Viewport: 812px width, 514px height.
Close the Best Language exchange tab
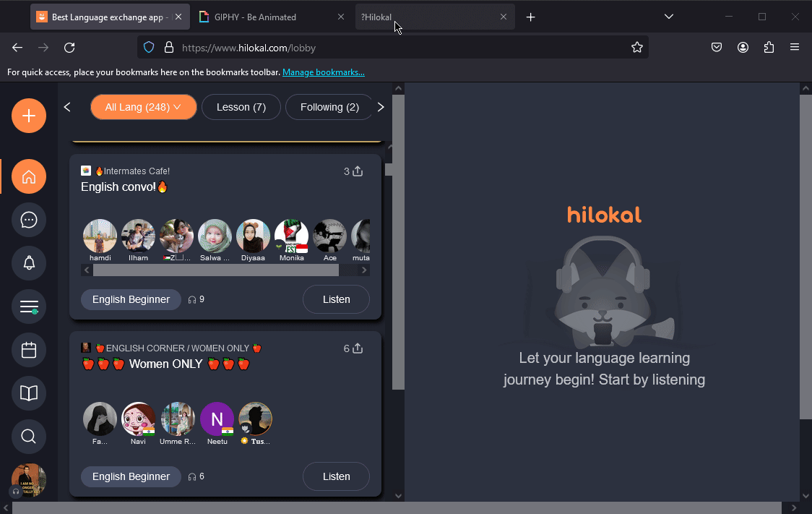(x=178, y=17)
